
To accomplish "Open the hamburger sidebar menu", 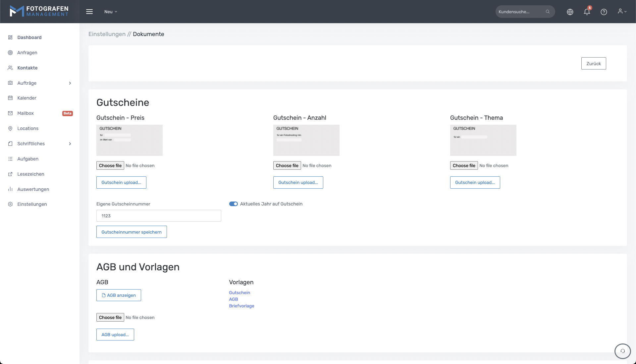I will (89, 12).
